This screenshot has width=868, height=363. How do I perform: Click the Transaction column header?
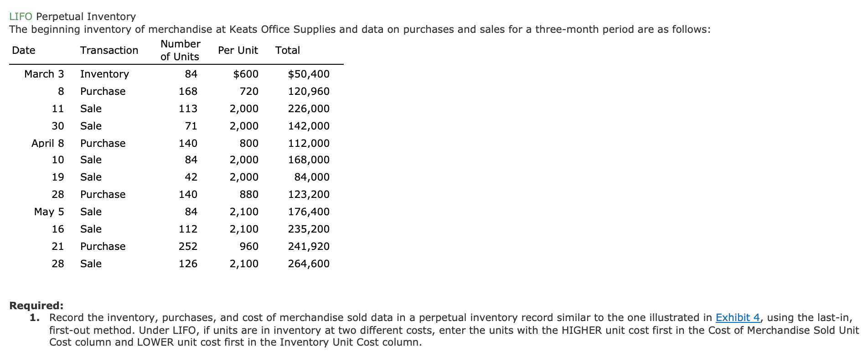(109, 50)
